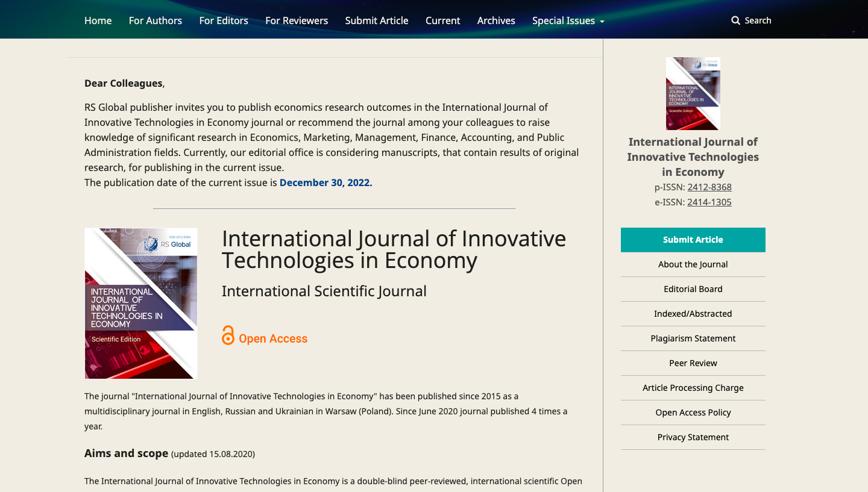The height and width of the screenshot is (492, 868).
Task: Go to Indexed/Abstracted page
Action: (x=693, y=314)
